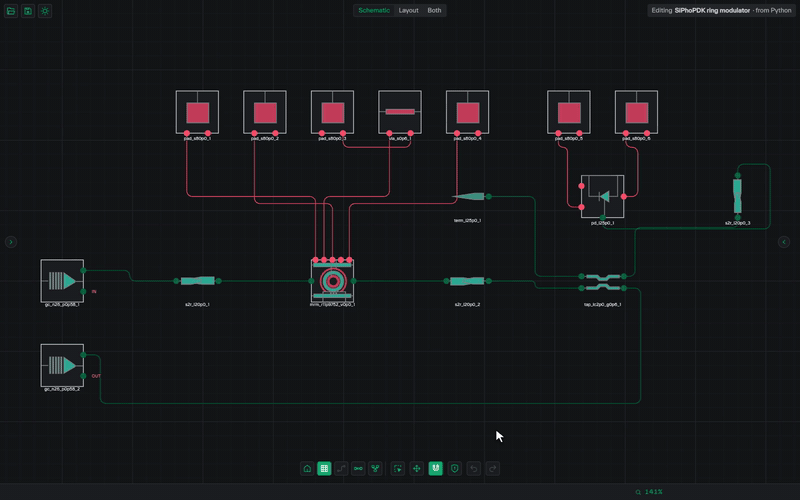Select the pad_s80p0_5 bond pad component
This screenshot has height=500, width=800.
click(569, 112)
